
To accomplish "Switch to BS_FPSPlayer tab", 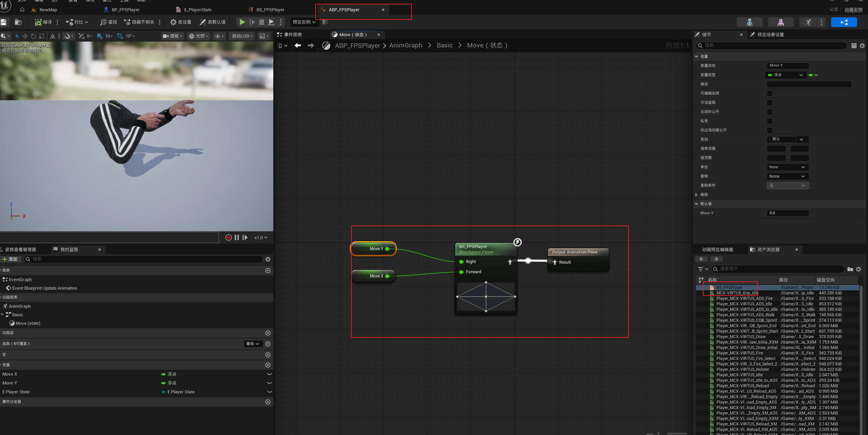I will [x=270, y=10].
